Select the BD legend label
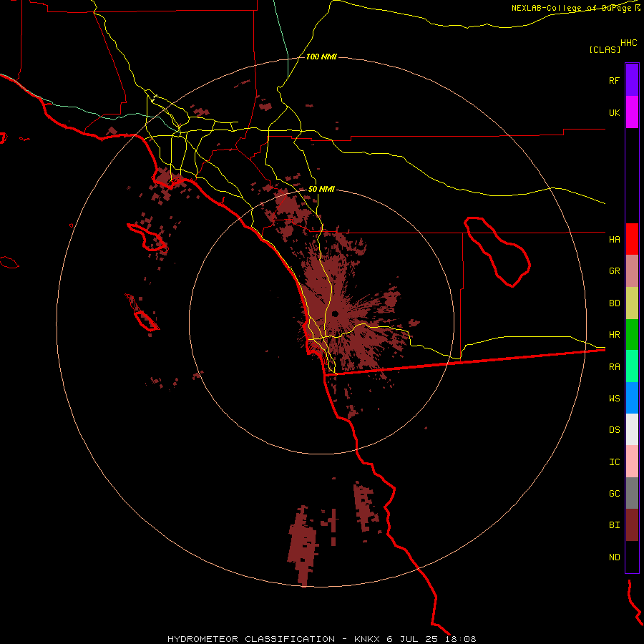Viewport: 644px width, 644px height. click(x=614, y=303)
